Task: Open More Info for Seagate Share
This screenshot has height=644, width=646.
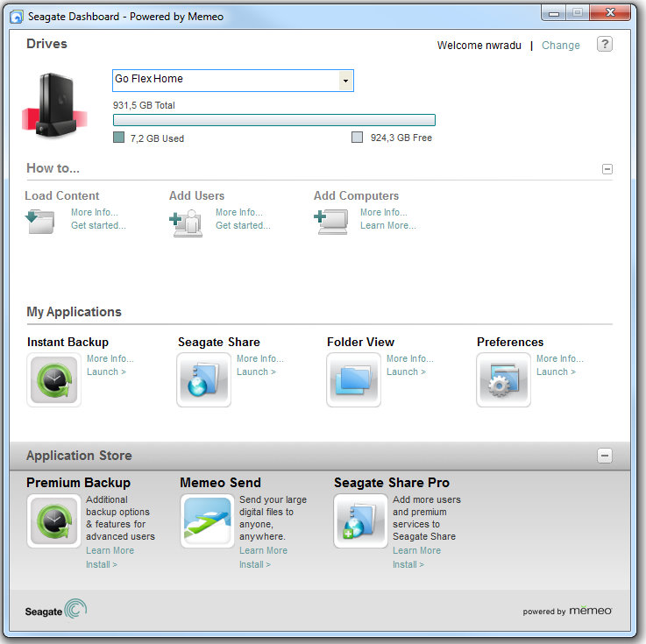Action: 260,358
